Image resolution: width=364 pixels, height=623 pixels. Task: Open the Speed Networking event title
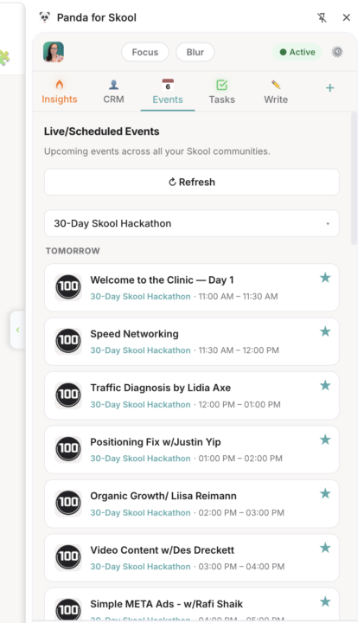(134, 334)
